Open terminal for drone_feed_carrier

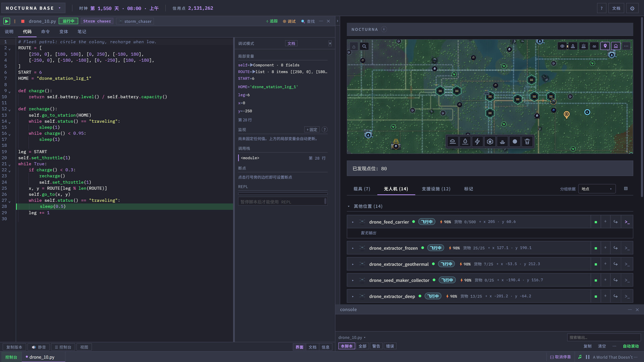[x=627, y=222]
